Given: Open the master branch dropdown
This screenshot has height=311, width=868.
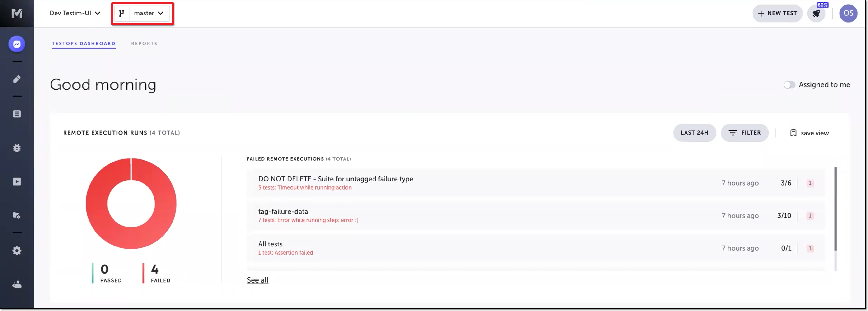Looking at the screenshot, I should [x=149, y=13].
